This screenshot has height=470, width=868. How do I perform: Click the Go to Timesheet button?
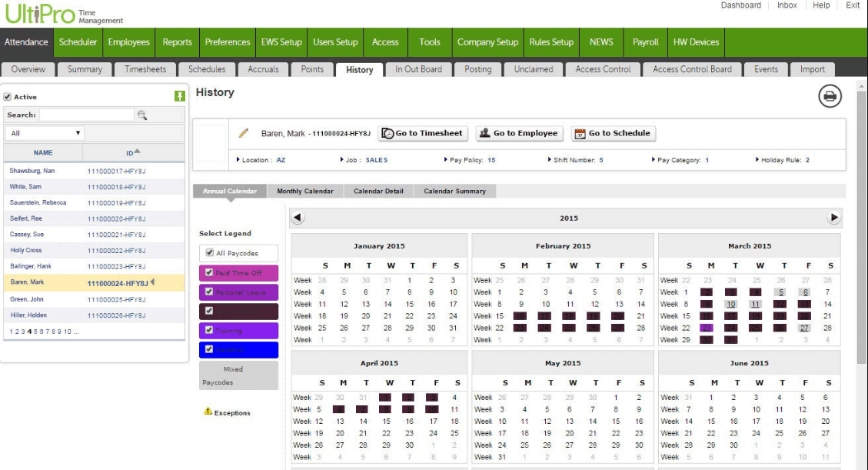pos(424,133)
